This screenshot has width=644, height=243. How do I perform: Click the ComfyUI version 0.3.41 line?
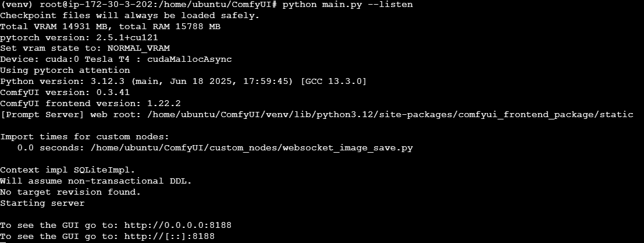point(65,93)
